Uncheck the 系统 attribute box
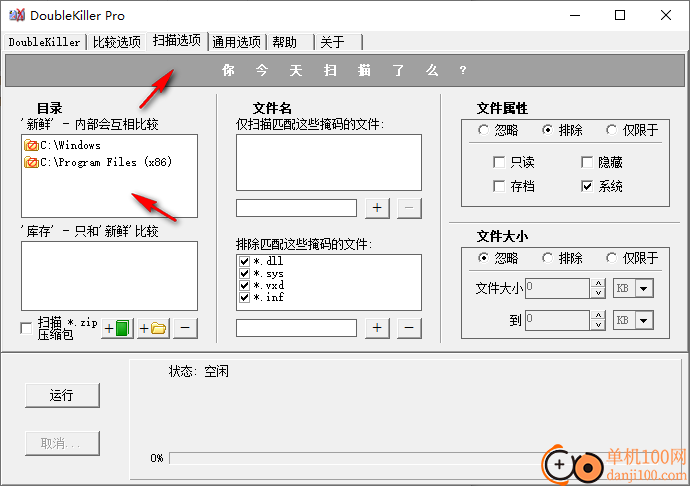 [x=587, y=186]
